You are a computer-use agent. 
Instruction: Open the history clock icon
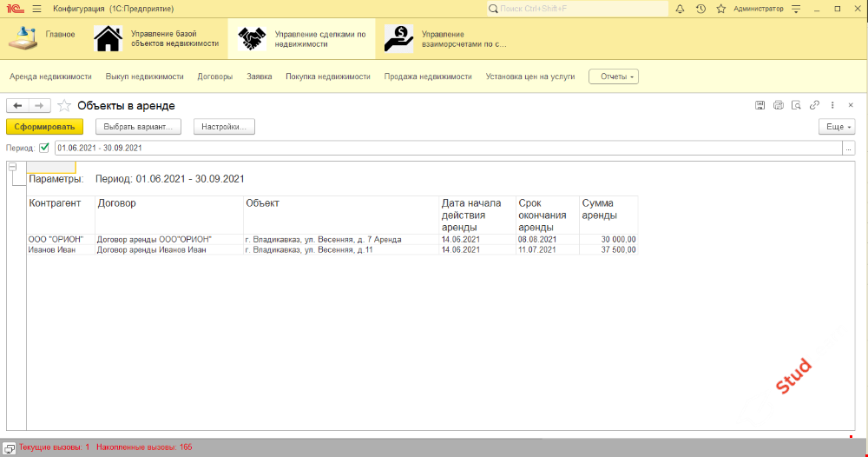click(x=700, y=9)
